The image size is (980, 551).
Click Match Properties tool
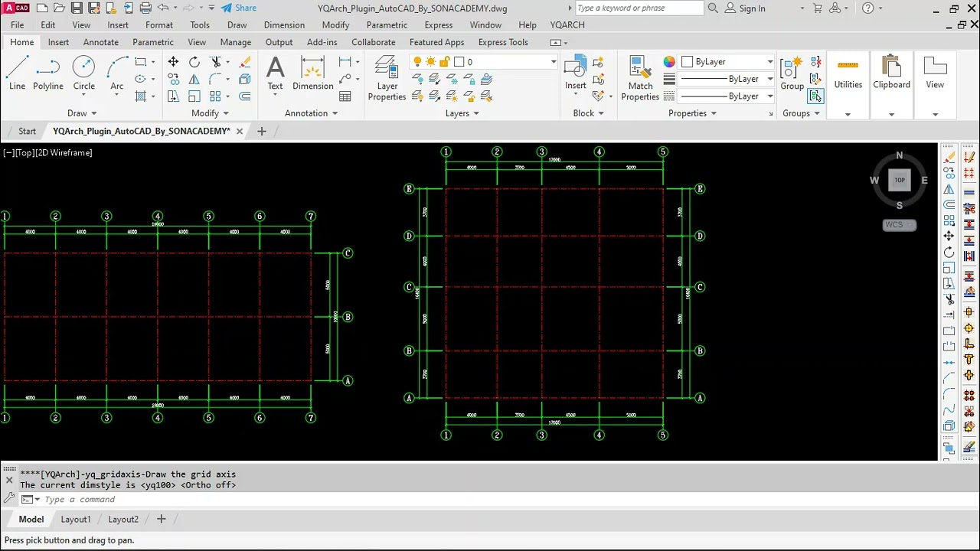640,78
